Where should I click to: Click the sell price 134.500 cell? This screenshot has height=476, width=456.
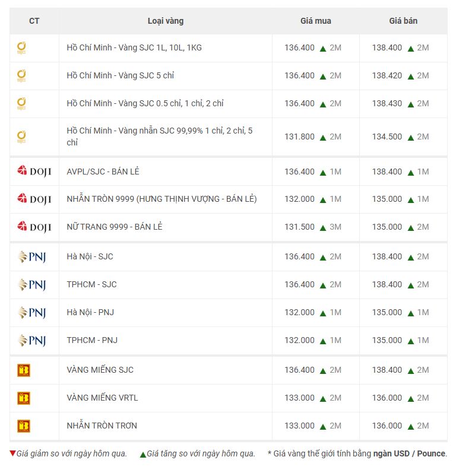pos(387,137)
